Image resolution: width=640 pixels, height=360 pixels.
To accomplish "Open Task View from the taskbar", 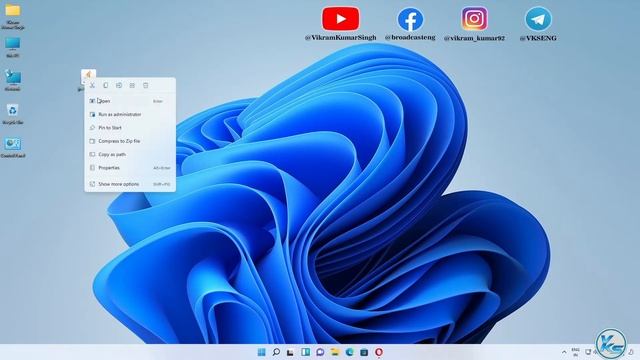I will click(x=290, y=352).
